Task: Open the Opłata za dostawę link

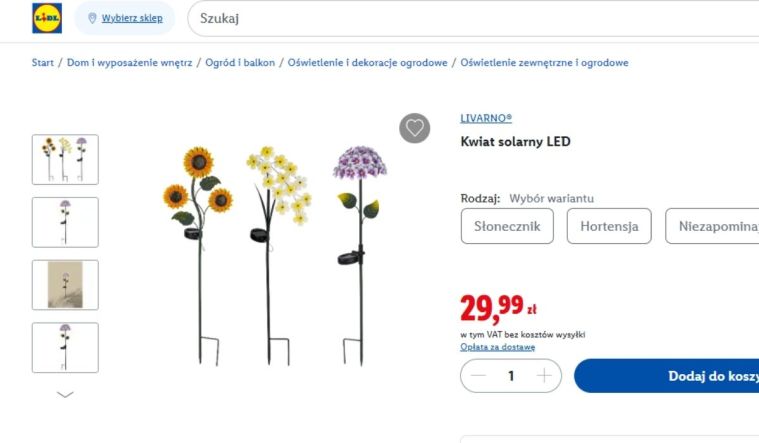Action: [x=497, y=347]
